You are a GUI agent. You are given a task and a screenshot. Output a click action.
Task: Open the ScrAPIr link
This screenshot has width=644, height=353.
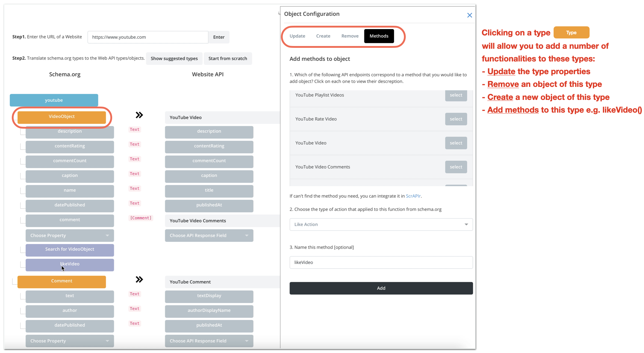[413, 196]
